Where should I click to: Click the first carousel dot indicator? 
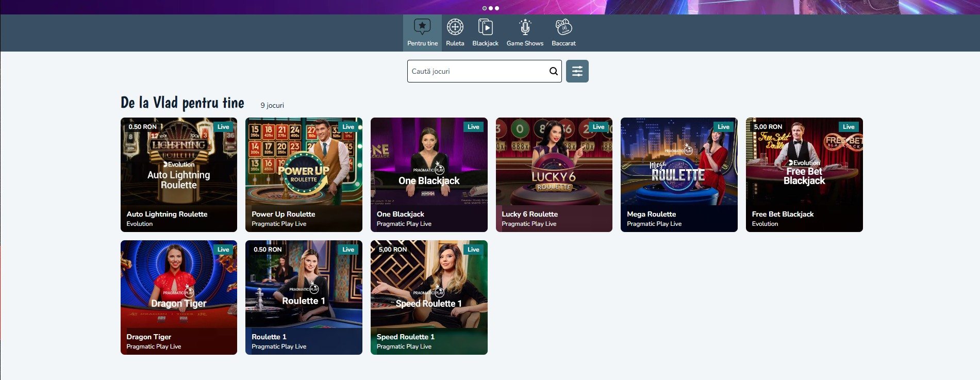click(485, 8)
